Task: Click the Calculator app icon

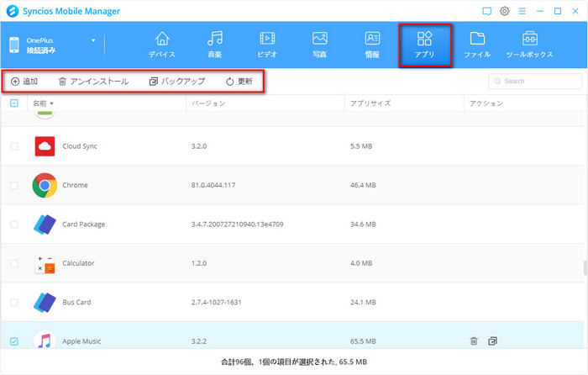Action: [45, 263]
